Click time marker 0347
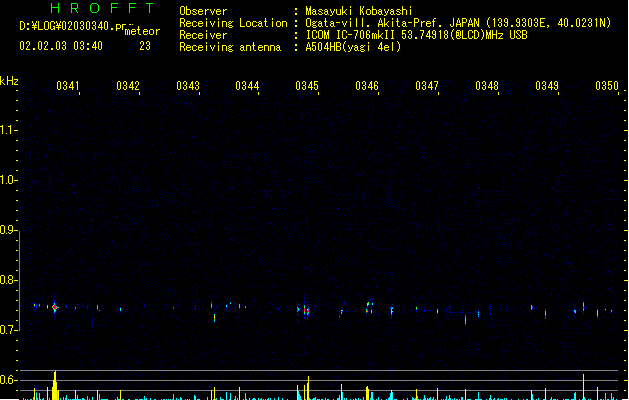The image size is (629, 400). [x=427, y=86]
